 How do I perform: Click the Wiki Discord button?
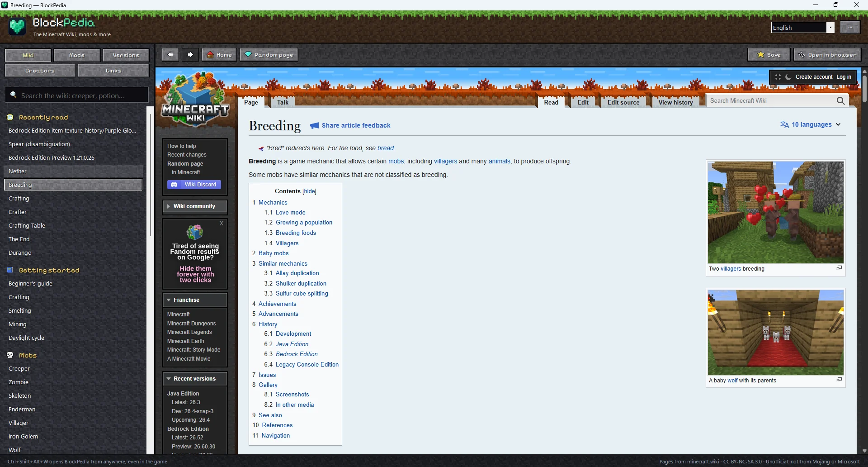click(194, 185)
